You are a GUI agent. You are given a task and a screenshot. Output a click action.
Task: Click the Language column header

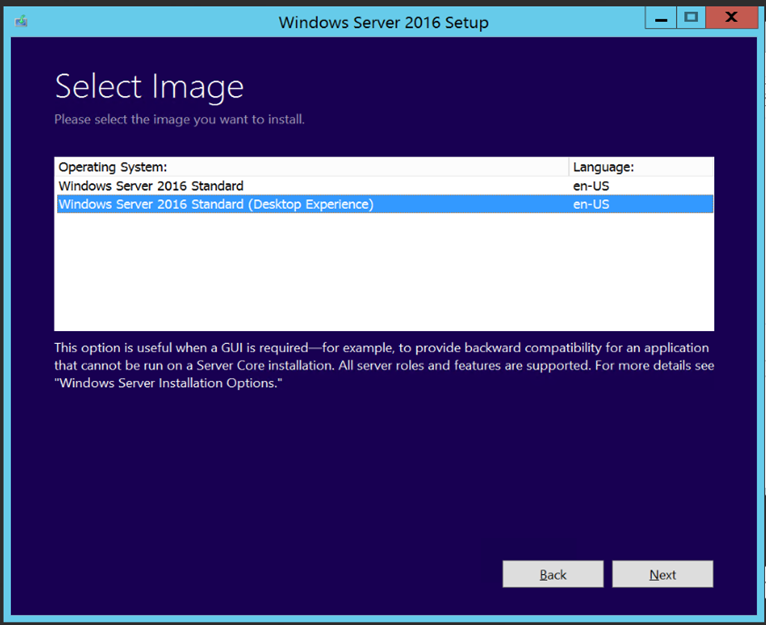pos(641,167)
